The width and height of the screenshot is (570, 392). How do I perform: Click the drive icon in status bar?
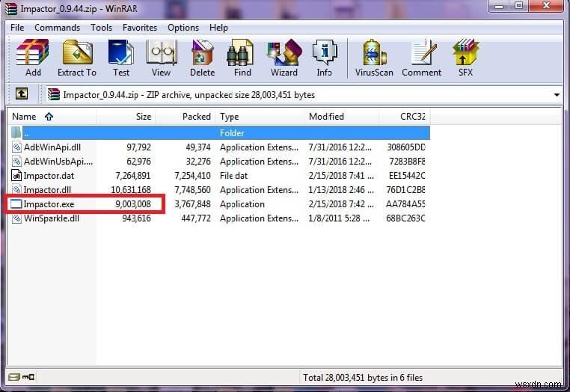click(x=13, y=377)
